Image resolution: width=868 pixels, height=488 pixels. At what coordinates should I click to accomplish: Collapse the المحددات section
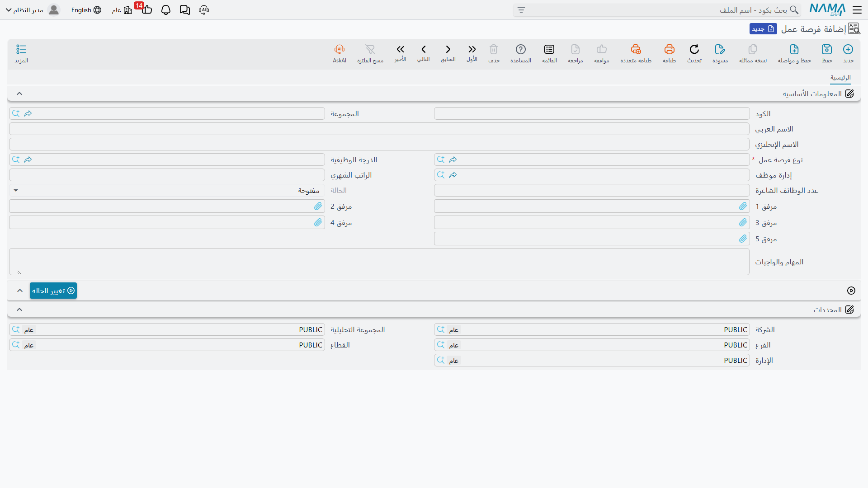coord(19,310)
